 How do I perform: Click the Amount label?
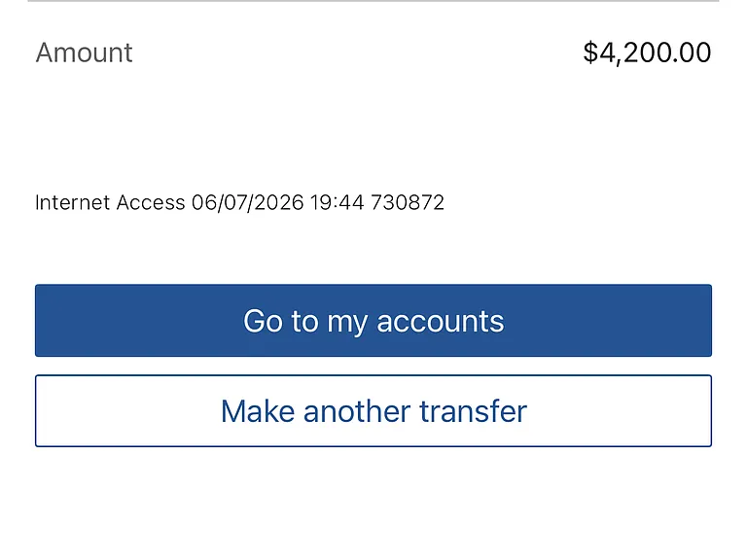click(x=84, y=52)
